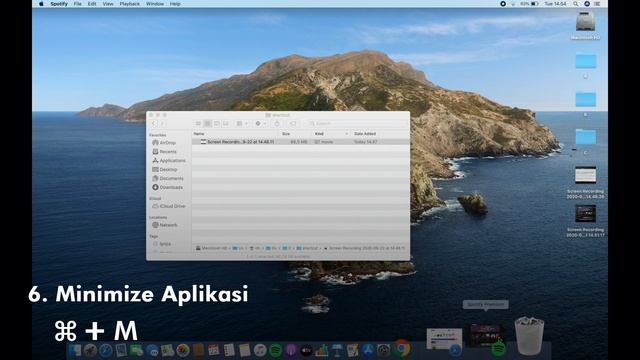Select Screen Recording file row in Finder

point(301,142)
